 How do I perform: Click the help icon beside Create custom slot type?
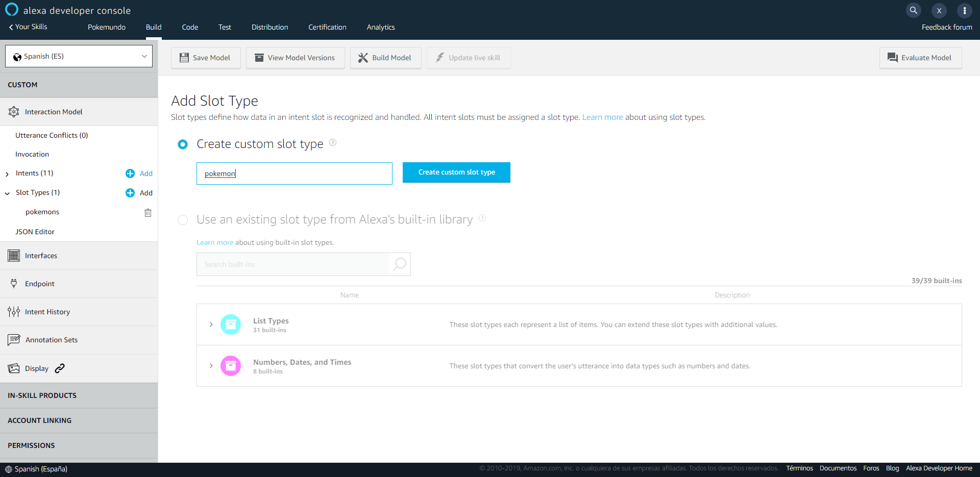[x=333, y=142]
